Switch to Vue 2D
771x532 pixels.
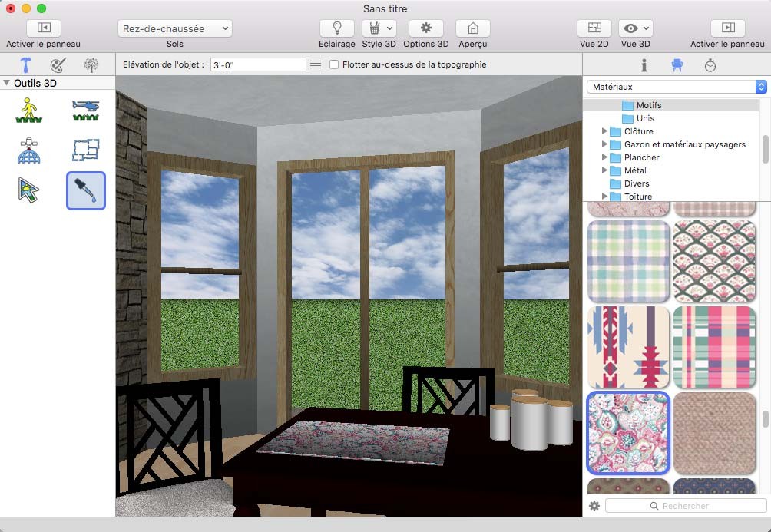[594, 28]
